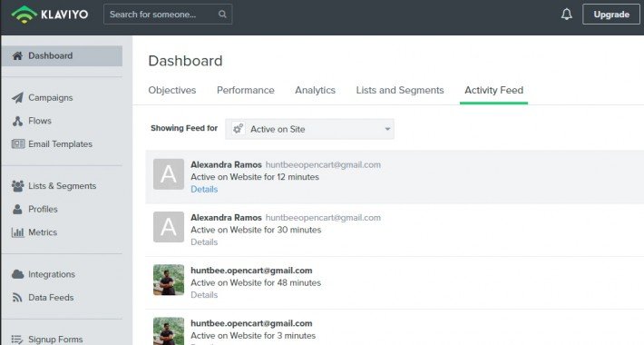Open Lists & Segments in the sidebar
The image size is (644, 345).
tap(62, 186)
